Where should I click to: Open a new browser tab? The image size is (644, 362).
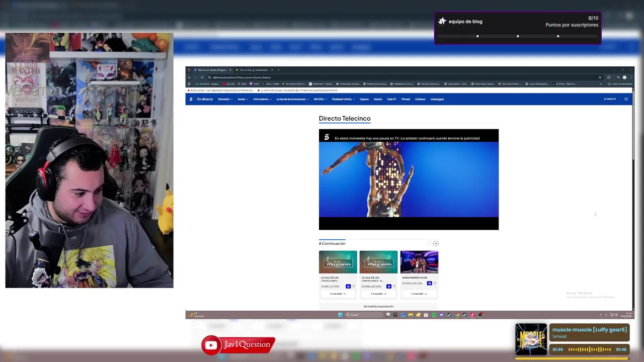pyautogui.click(x=278, y=70)
